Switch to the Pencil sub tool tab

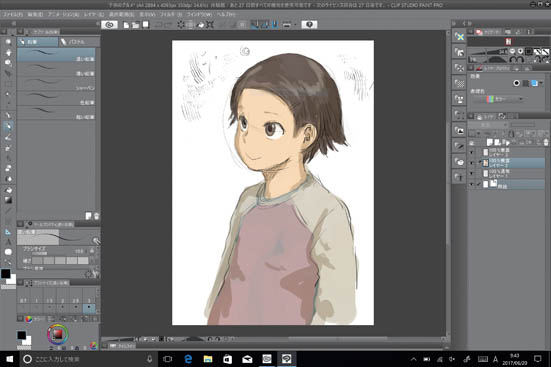pyautogui.click(x=38, y=42)
